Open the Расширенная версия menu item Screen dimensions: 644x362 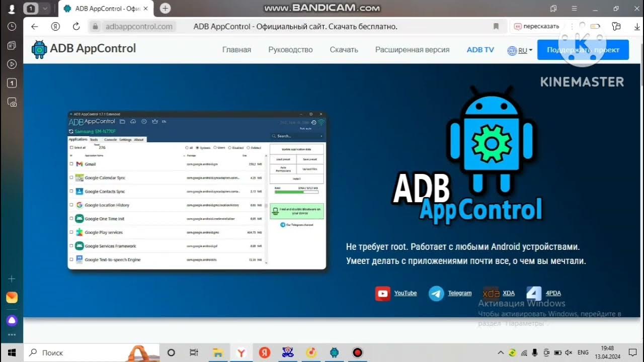412,50
